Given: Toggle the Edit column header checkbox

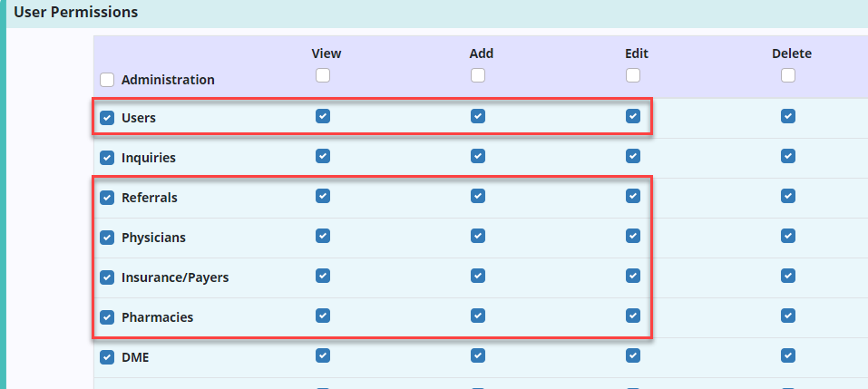Looking at the screenshot, I should [633, 76].
